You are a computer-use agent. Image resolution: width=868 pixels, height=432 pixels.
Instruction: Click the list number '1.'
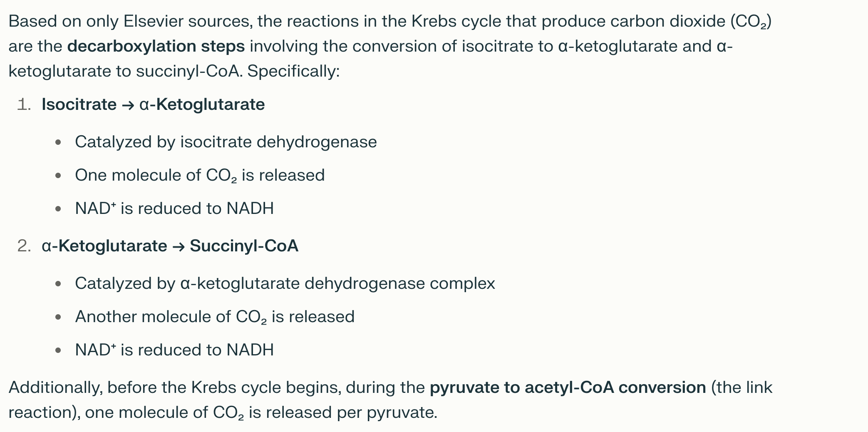(x=24, y=104)
